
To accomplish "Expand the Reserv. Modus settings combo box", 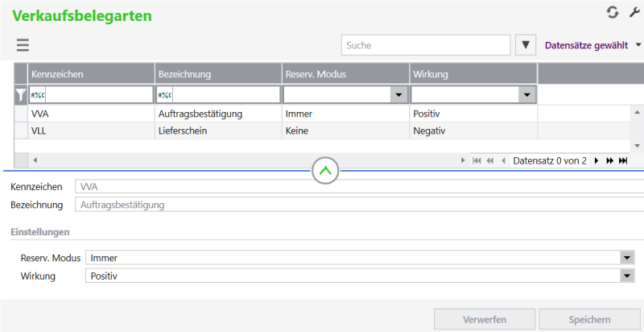I will point(626,258).
